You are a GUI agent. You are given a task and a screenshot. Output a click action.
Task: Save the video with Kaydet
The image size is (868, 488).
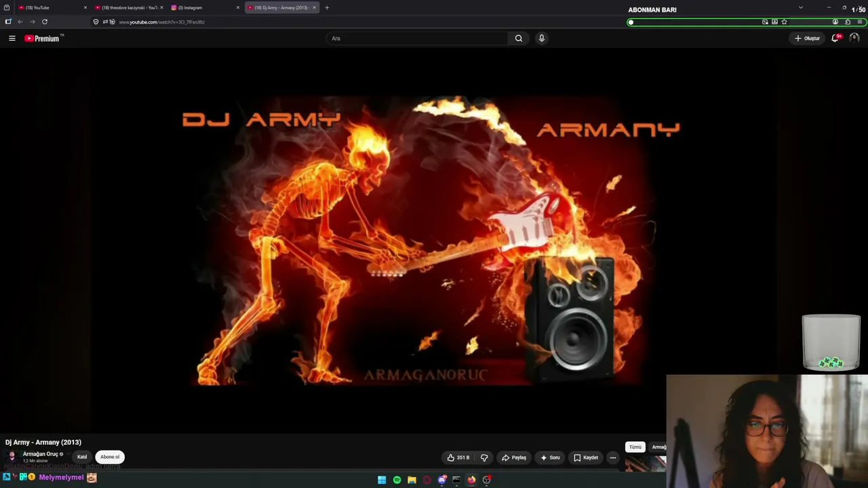pos(586,457)
